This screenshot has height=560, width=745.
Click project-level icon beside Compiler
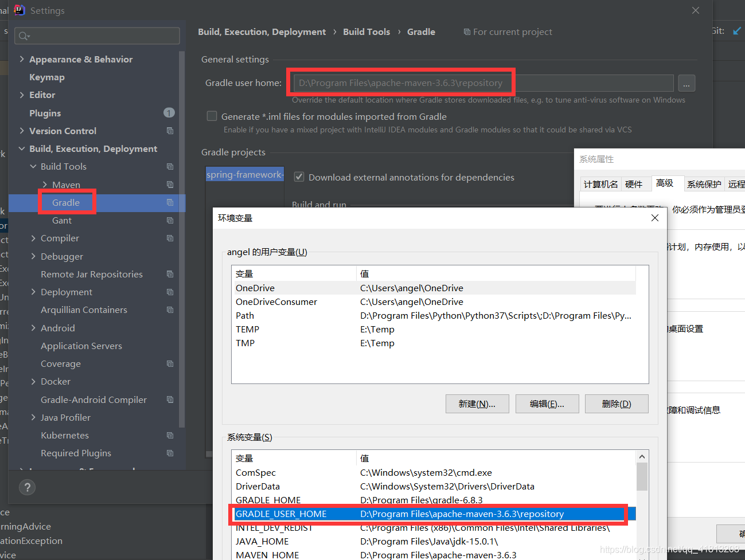pos(170,238)
